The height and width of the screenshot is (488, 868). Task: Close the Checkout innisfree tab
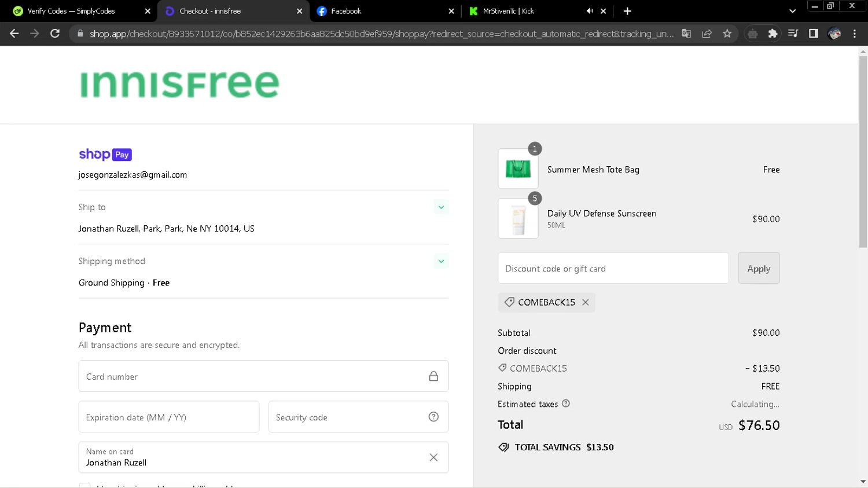pos(299,11)
